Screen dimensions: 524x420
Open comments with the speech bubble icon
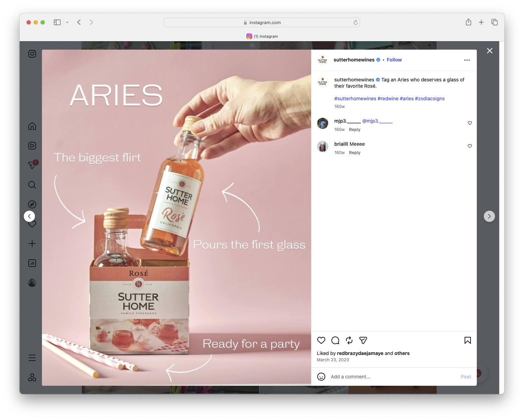[335, 340]
